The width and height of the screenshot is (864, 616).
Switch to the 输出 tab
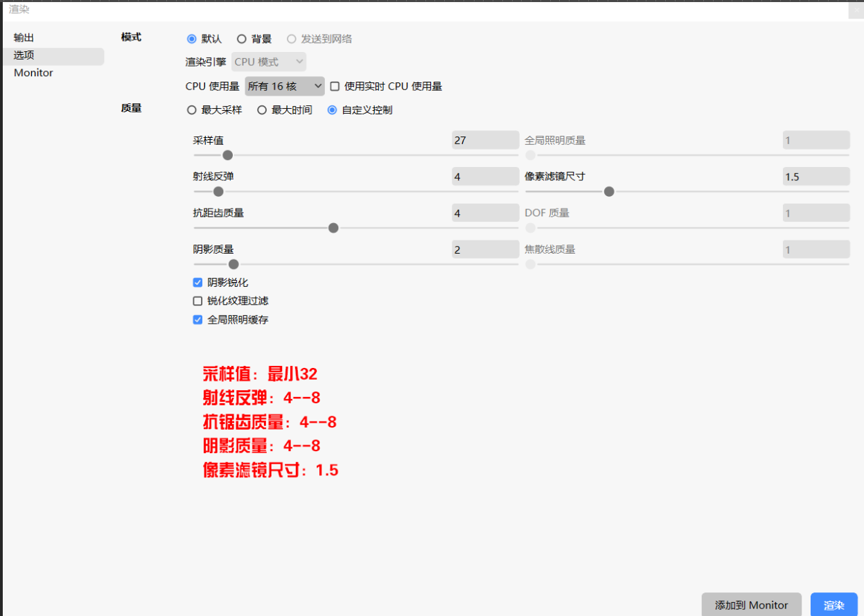click(24, 37)
